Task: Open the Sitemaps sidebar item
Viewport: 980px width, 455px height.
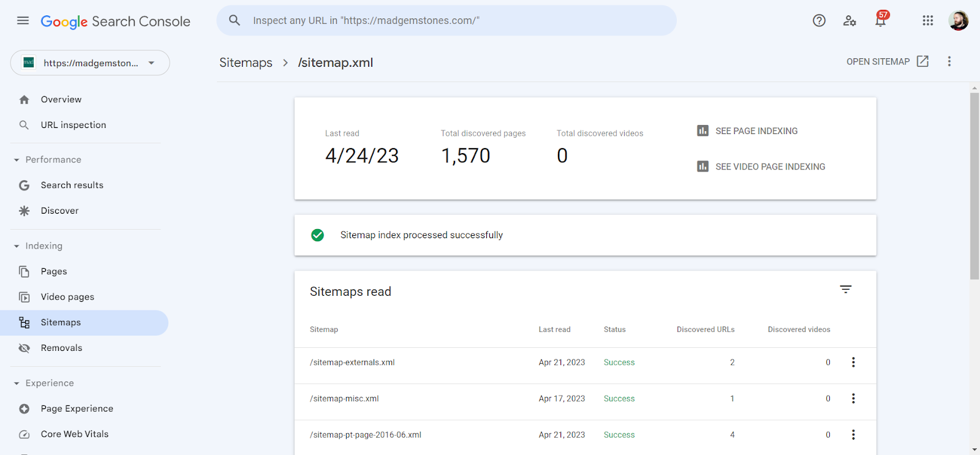Action: 85,323
